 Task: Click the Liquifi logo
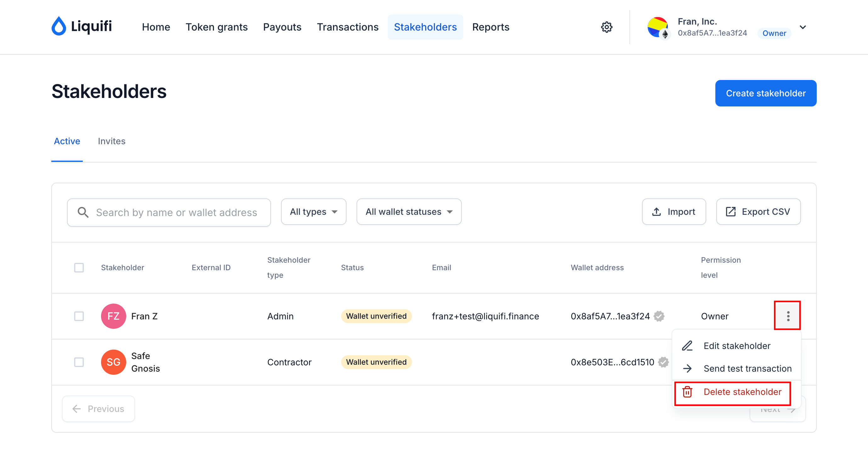coord(82,26)
